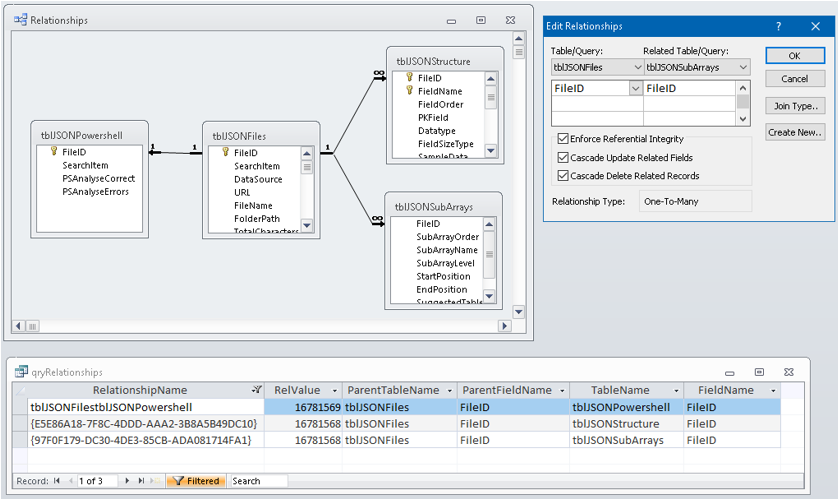
Task: Open RelValue column header dropdown
Action: (x=335, y=391)
